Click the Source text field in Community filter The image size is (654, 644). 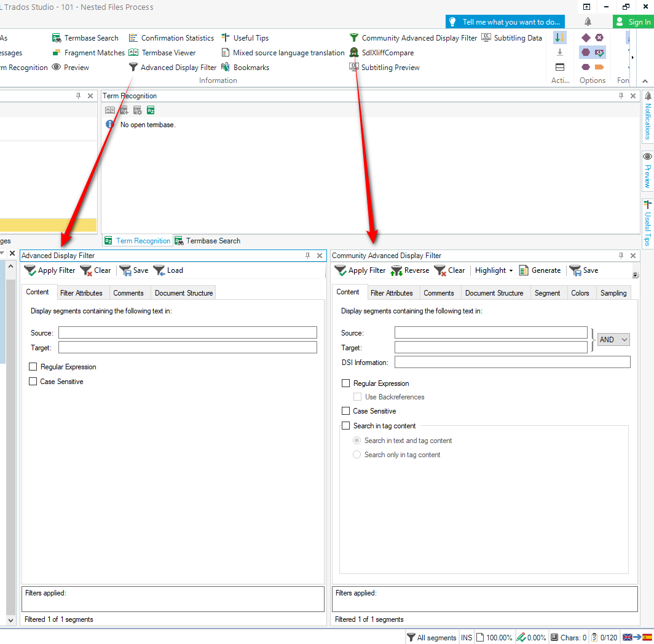[490, 332]
